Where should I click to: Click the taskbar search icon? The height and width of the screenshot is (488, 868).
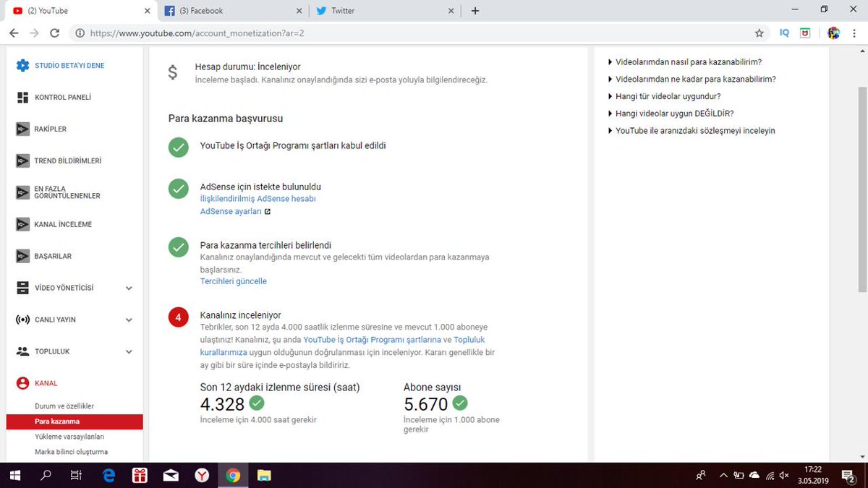pos(46,475)
